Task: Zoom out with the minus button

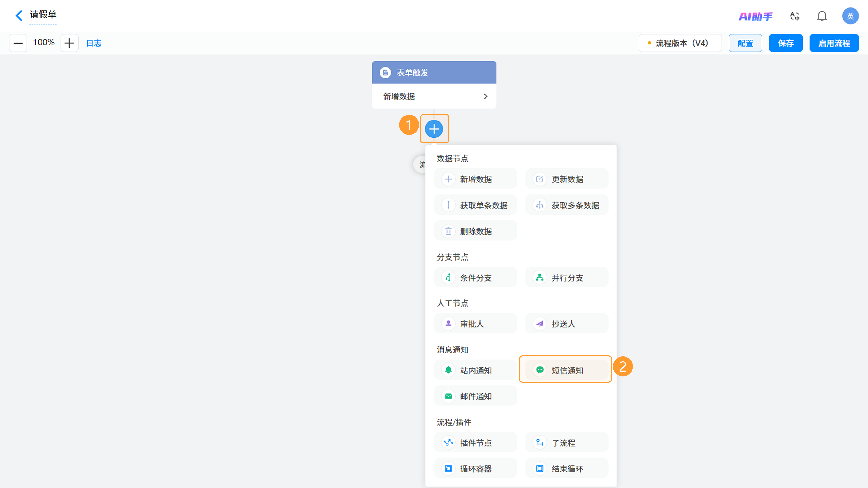Action: (18, 43)
